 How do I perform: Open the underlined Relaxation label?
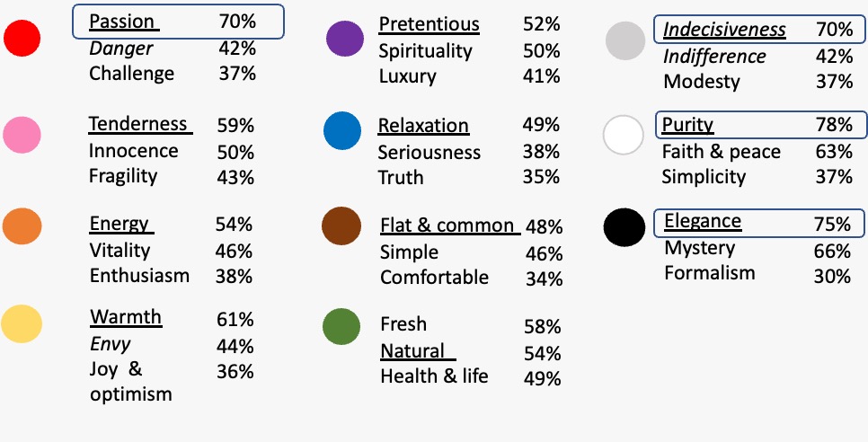pyautogui.click(x=423, y=126)
